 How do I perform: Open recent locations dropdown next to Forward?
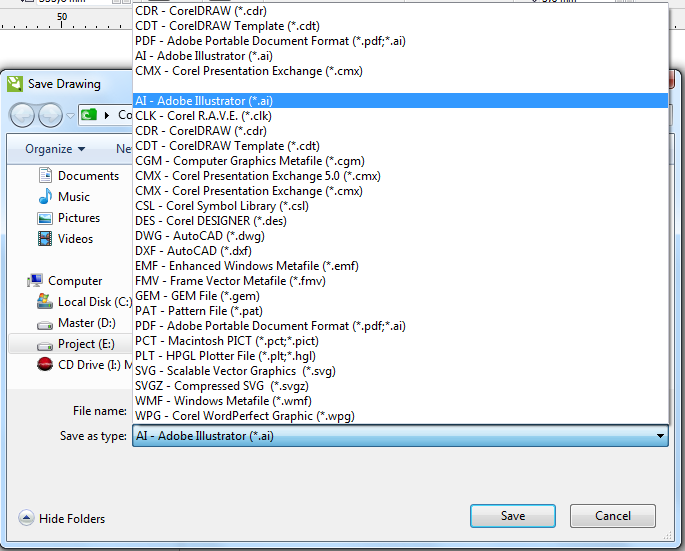(x=70, y=116)
